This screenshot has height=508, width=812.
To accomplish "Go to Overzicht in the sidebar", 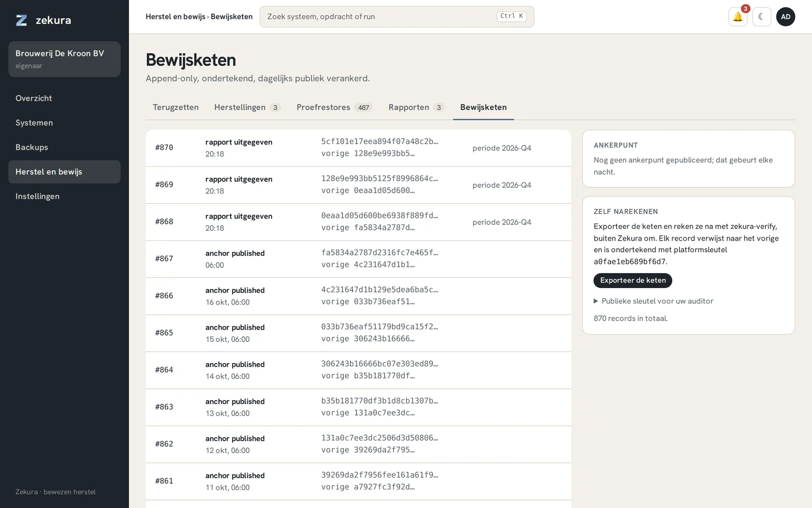I will (x=65, y=98).
